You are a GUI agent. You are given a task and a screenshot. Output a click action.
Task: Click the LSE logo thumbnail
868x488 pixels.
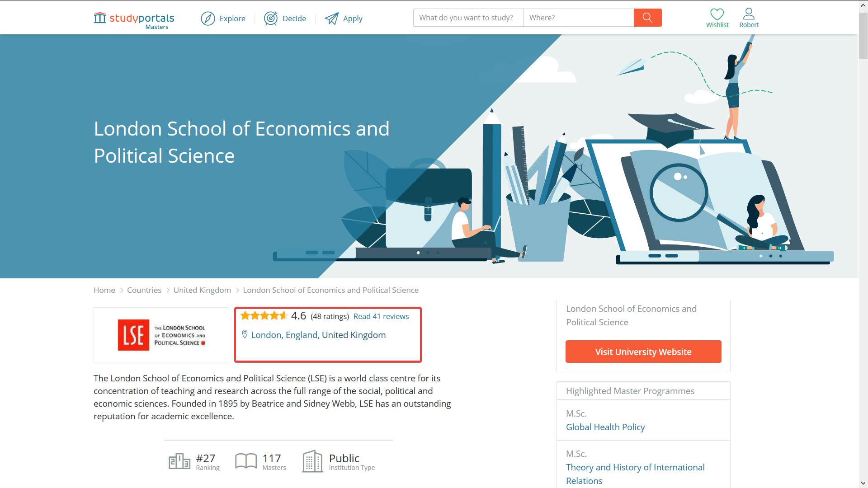(x=161, y=334)
